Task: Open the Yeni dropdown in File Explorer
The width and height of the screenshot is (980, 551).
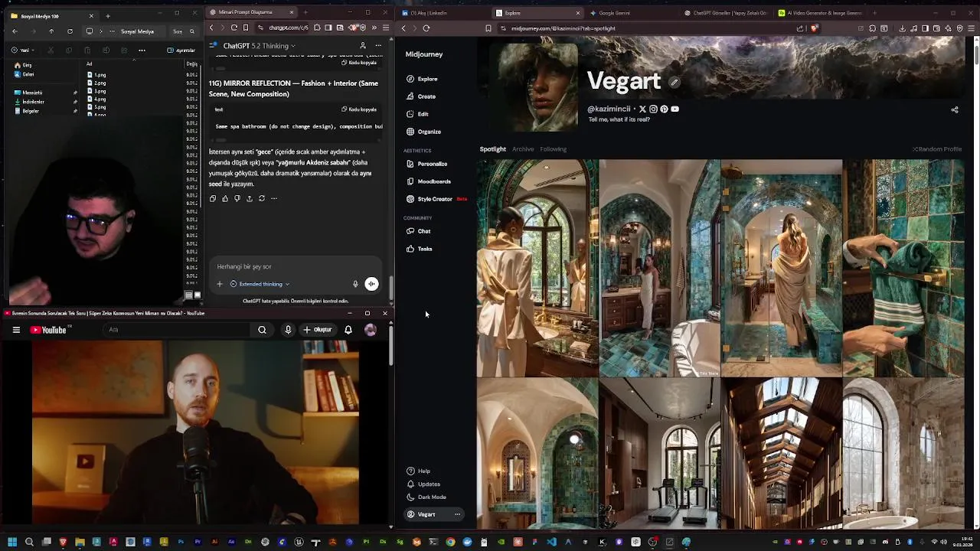Action: 22,51
